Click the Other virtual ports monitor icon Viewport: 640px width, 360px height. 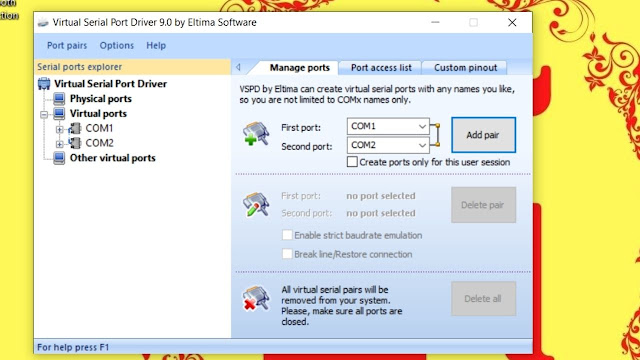click(x=59, y=158)
